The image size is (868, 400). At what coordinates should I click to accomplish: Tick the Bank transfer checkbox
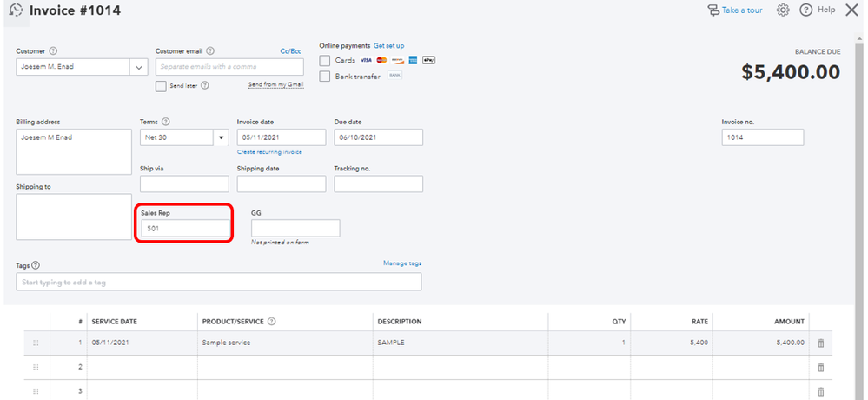(x=325, y=76)
